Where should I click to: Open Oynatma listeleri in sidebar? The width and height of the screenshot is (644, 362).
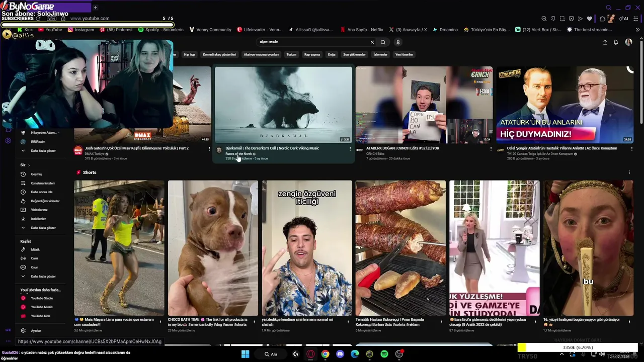pos(43,183)
